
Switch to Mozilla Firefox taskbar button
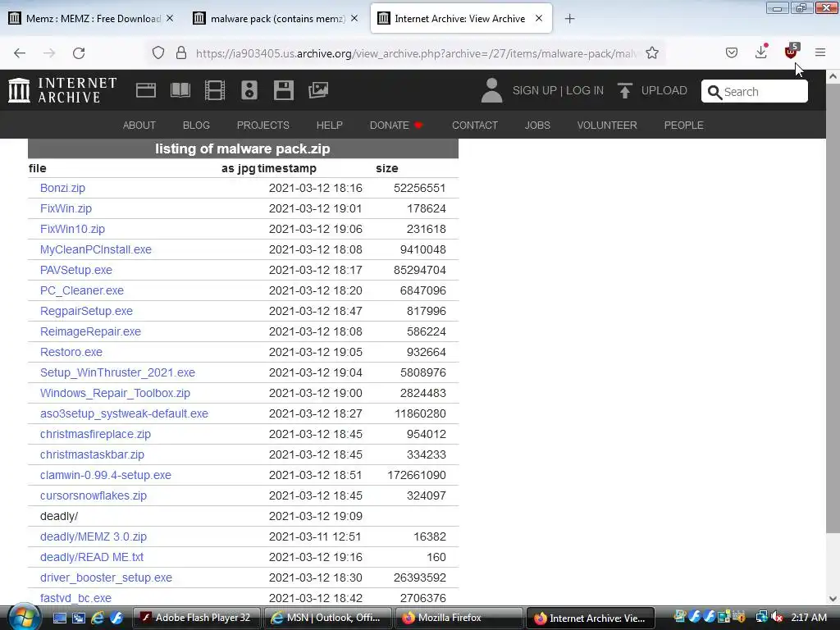pos(459,618)
